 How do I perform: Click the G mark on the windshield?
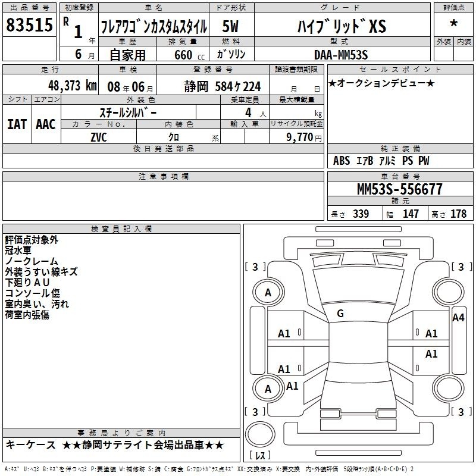tap(340, 313)
